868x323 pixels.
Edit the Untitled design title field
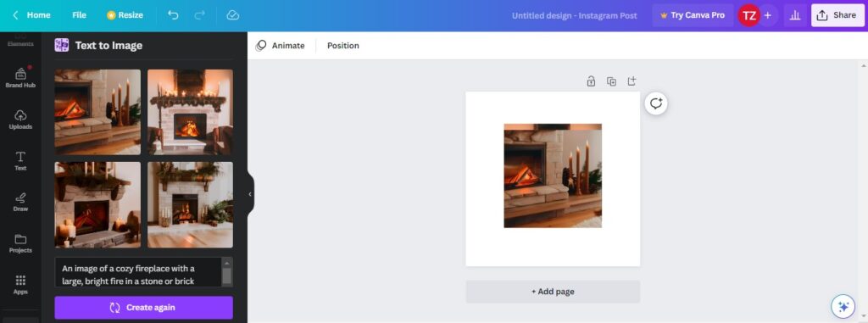coord(574,15)
